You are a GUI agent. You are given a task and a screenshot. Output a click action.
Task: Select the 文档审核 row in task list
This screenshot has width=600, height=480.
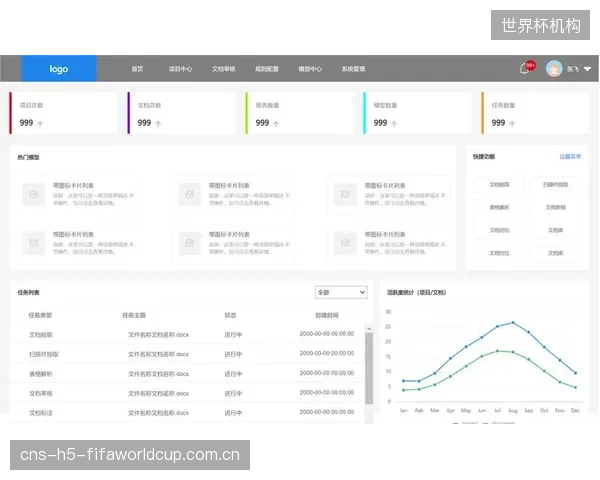(x=188, y=393)
